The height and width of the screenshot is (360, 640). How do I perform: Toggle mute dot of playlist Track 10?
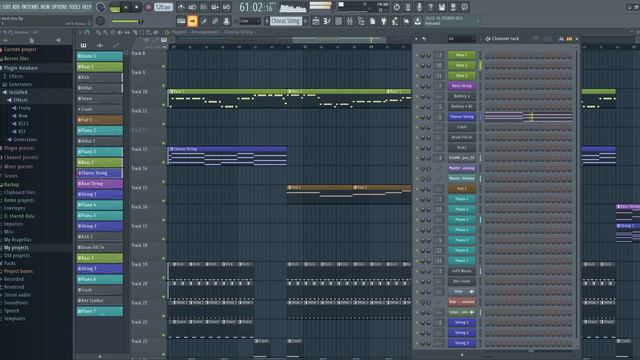point(164,105)
